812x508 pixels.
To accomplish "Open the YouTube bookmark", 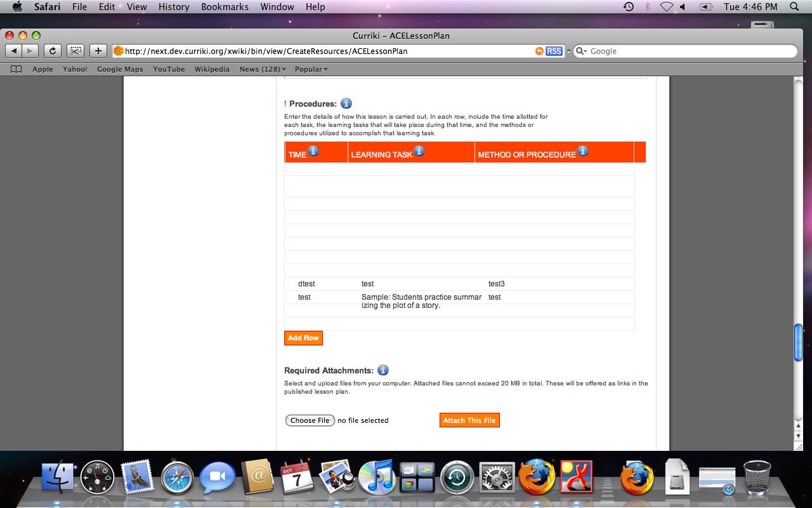I will [x=169, y=69].
